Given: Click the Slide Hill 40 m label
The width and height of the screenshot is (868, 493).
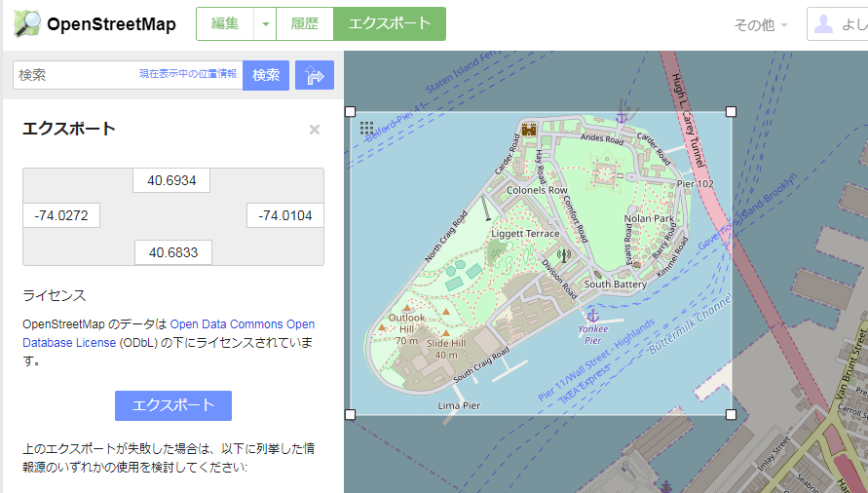Looking at the screenshot, I should (446, 349).
